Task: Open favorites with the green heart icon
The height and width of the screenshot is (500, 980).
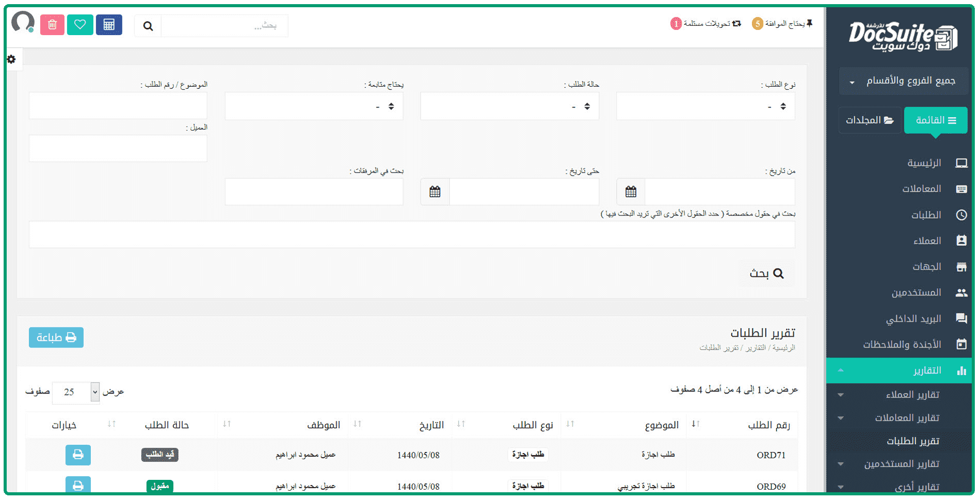Action: 80,25
